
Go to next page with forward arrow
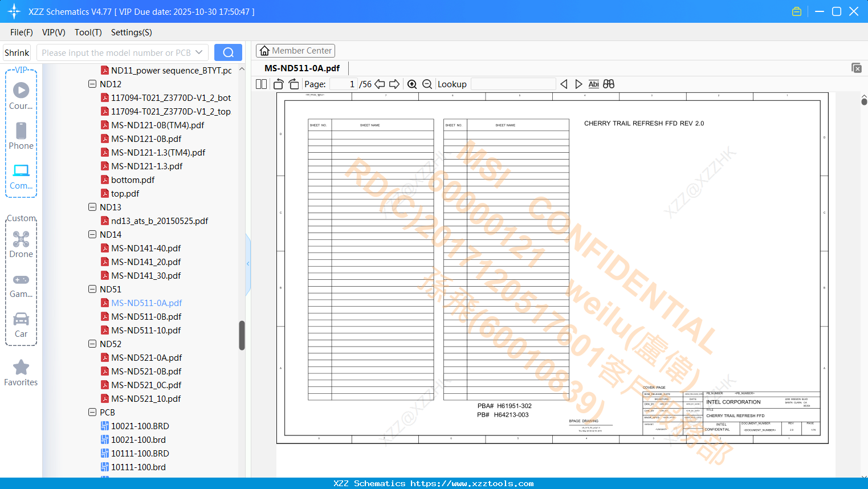[394, 84]
